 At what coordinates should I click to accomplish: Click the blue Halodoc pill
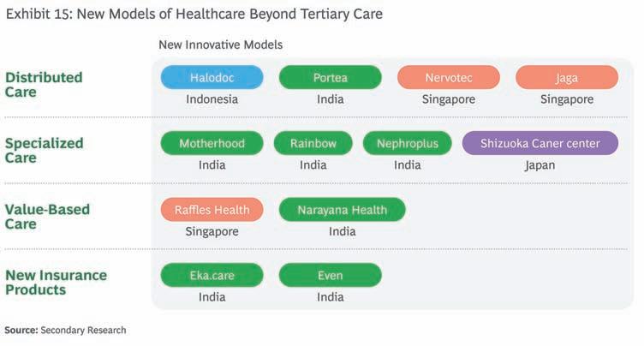(212, 78)
